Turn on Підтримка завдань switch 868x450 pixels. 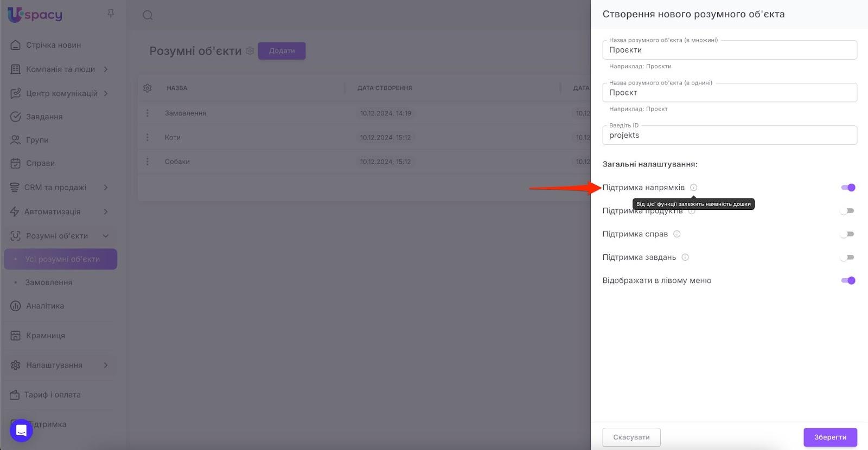click(847, 258)
